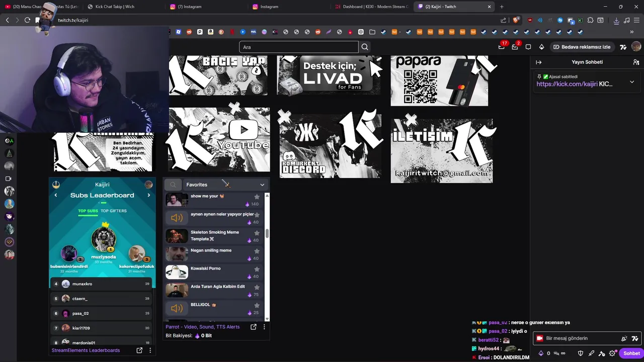Toggle star on Skeleton Smoking Meme Template

[x=257, y=233]
